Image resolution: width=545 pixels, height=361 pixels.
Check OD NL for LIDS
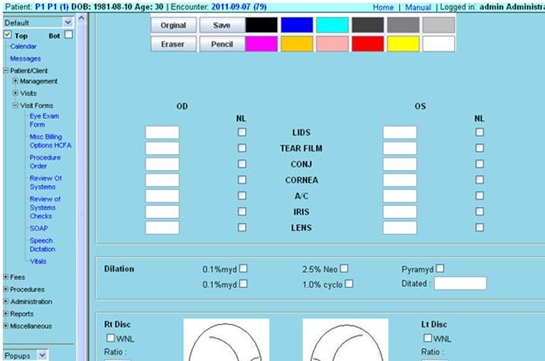[242, 132]
